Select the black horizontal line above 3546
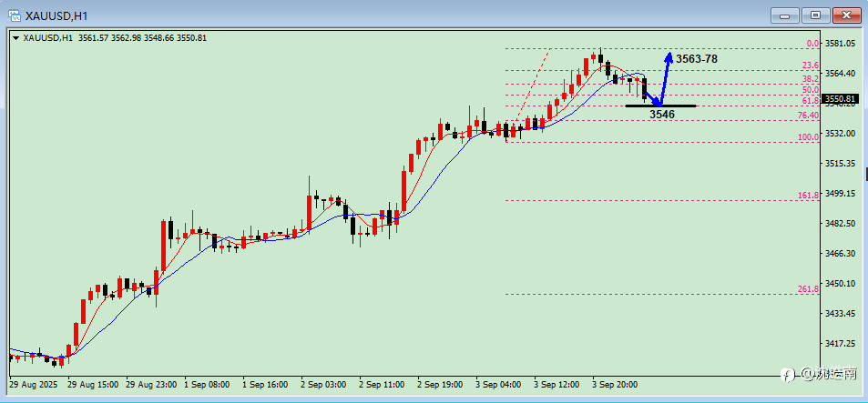This screenshot has width=868, height=403. pos(660,106)
